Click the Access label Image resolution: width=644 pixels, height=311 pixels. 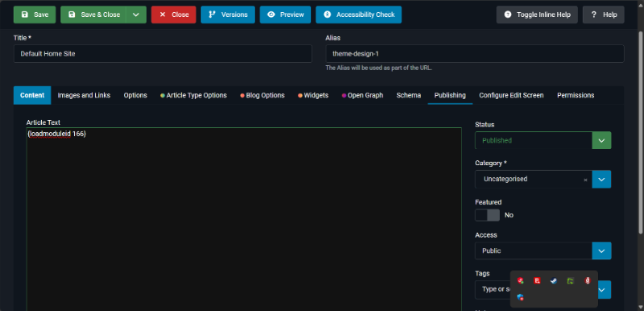[x=486, y=235]
